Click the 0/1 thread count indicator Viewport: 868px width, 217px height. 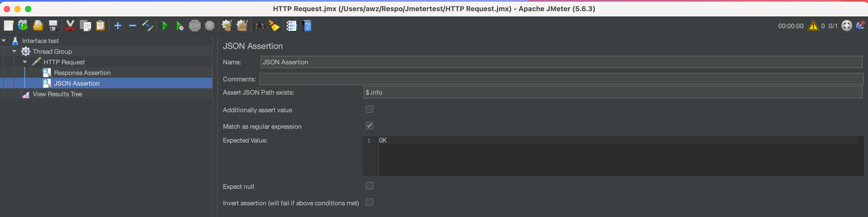click(833, 26)
